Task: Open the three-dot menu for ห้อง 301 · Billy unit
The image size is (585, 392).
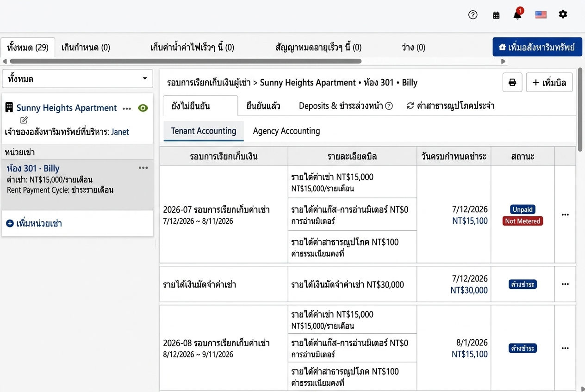Action: pos(143,168)
